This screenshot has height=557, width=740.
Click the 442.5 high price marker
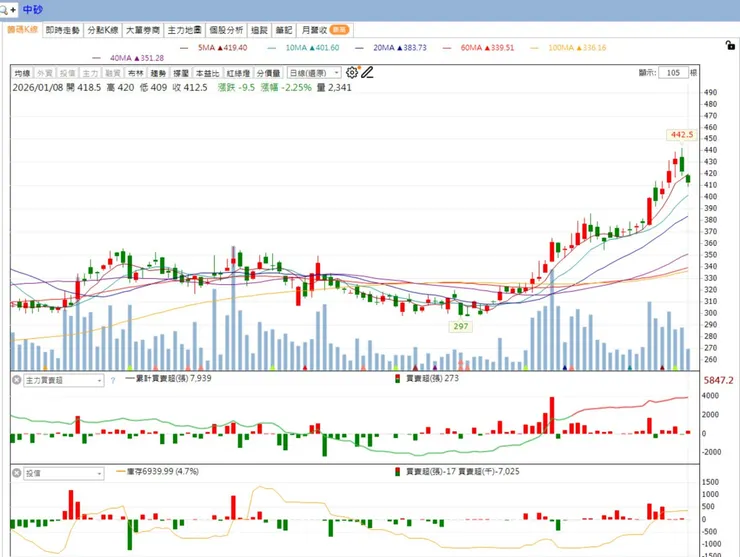point(682,135)
